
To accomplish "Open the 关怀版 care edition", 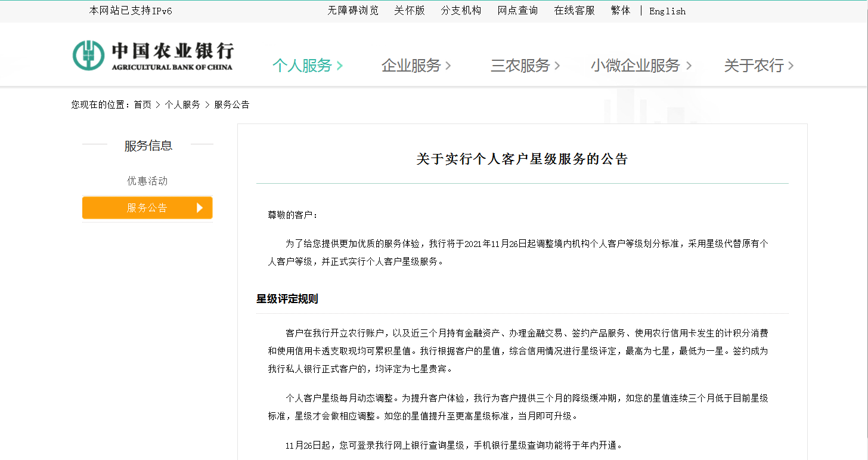I will (x=410, y=10).
